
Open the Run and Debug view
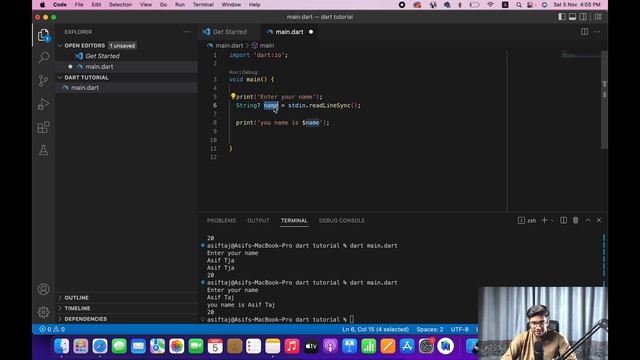(x=43, y=104)
